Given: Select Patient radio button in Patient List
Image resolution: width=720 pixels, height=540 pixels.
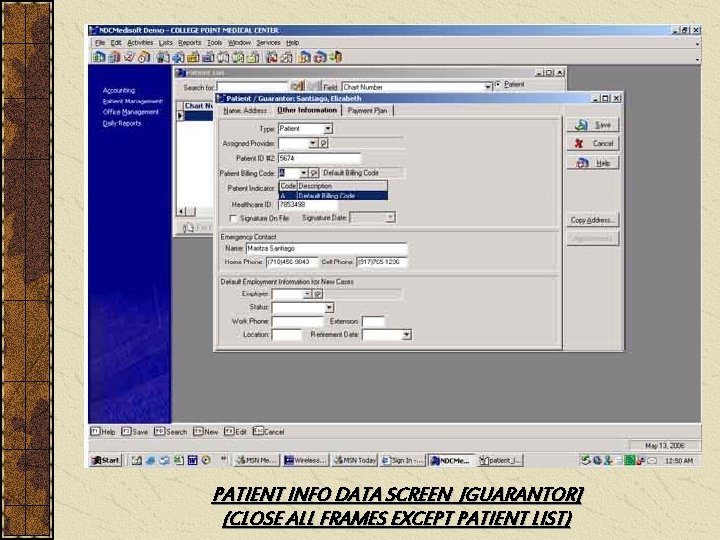Looking at the screenshot, I should pyautogui.click(x=498, y=84).
